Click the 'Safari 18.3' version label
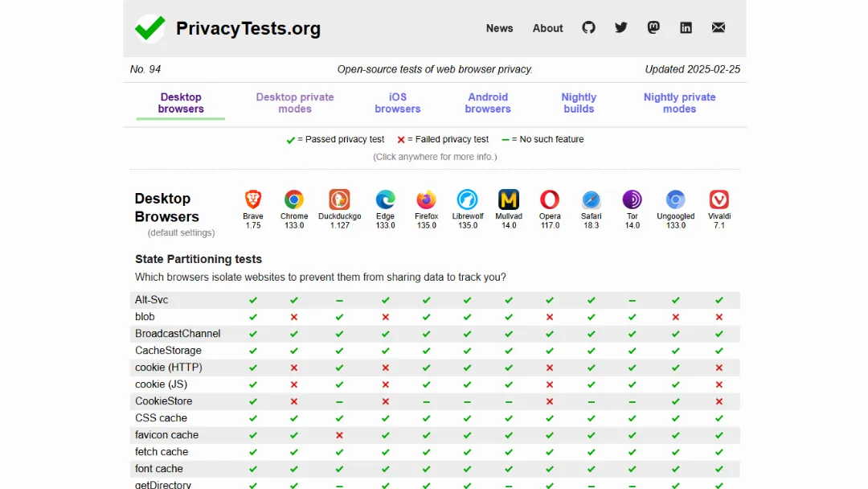 click(592, 220)
